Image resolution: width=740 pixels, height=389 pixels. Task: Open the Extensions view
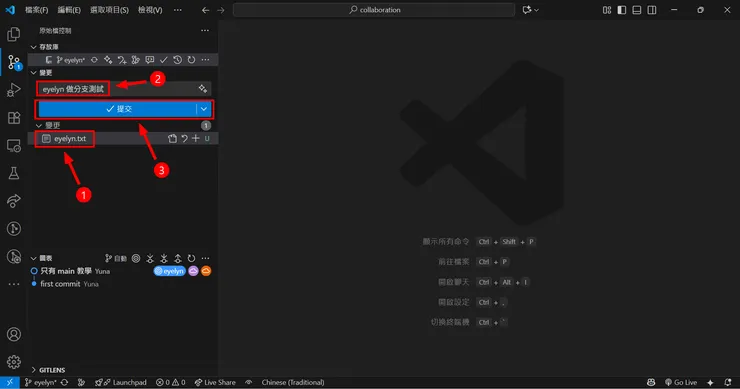14,118
